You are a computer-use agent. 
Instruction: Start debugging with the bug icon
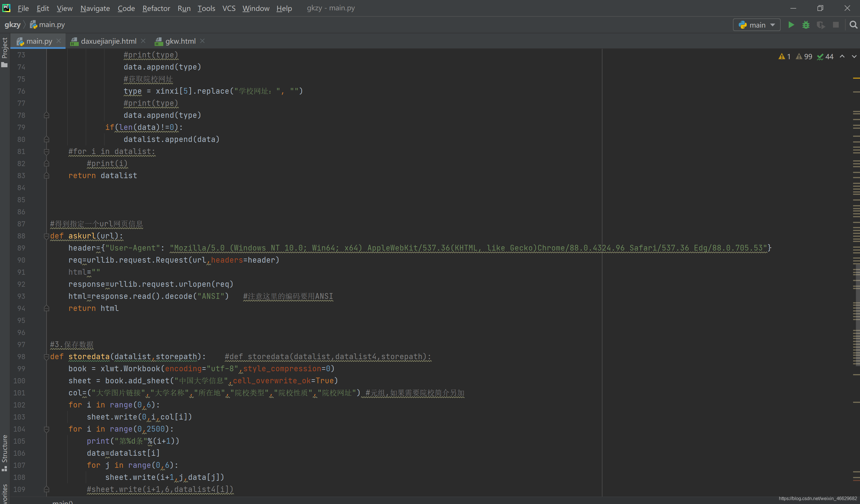(806, 25)
